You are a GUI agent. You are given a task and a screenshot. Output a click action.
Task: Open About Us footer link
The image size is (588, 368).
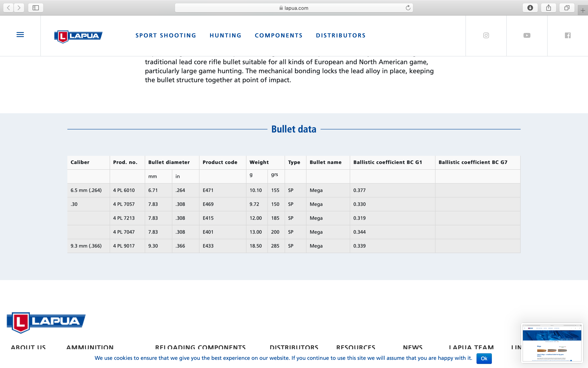28,347
